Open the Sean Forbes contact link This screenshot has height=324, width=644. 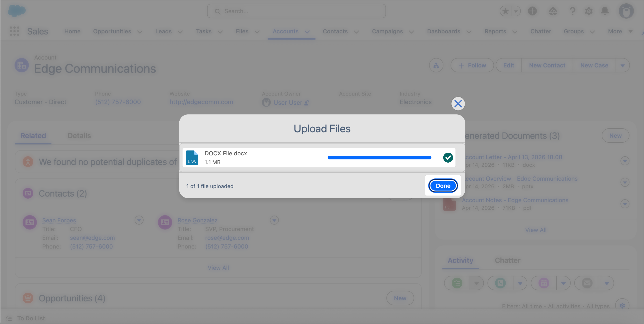[59, 220]
